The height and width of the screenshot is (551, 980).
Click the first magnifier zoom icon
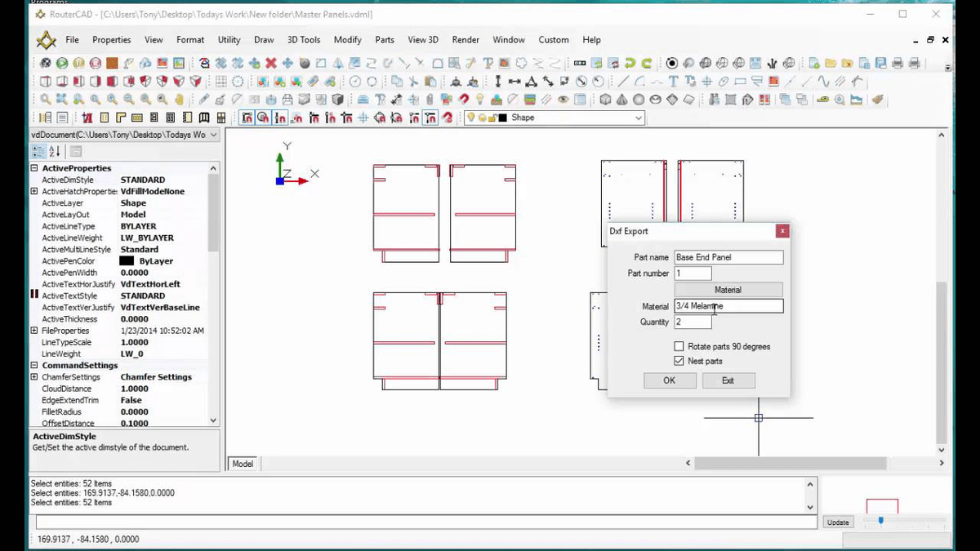(46, 100)
